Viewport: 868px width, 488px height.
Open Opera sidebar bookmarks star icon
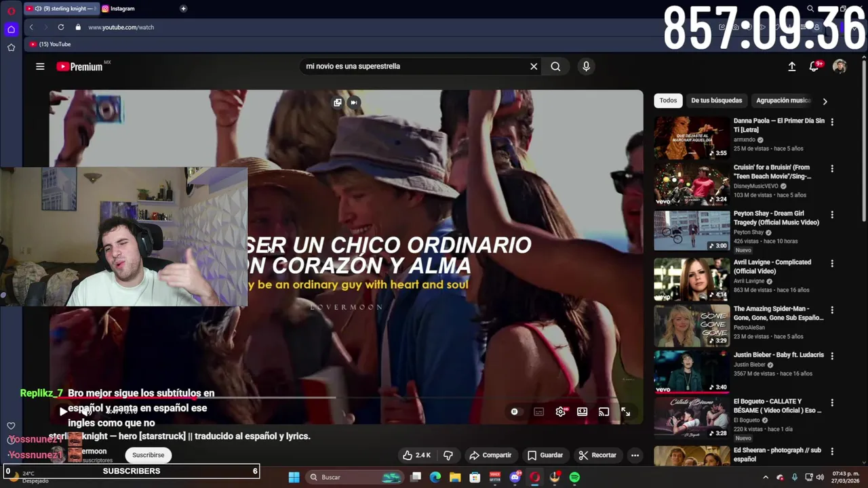[x=11, y=47]
